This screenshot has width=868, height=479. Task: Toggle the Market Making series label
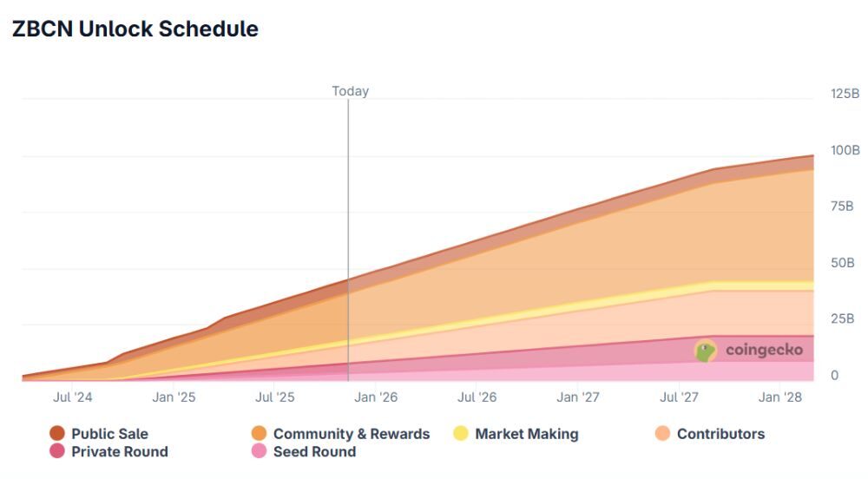pyautogui.click(x=526, y=433)
